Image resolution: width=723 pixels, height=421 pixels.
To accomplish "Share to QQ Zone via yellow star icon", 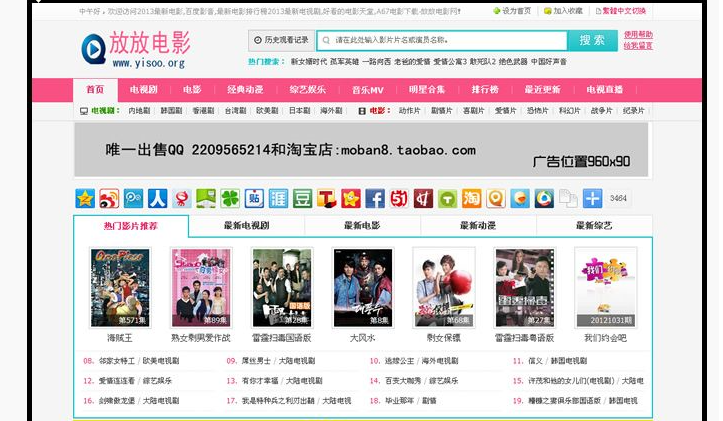I will [x=85, y=198].
